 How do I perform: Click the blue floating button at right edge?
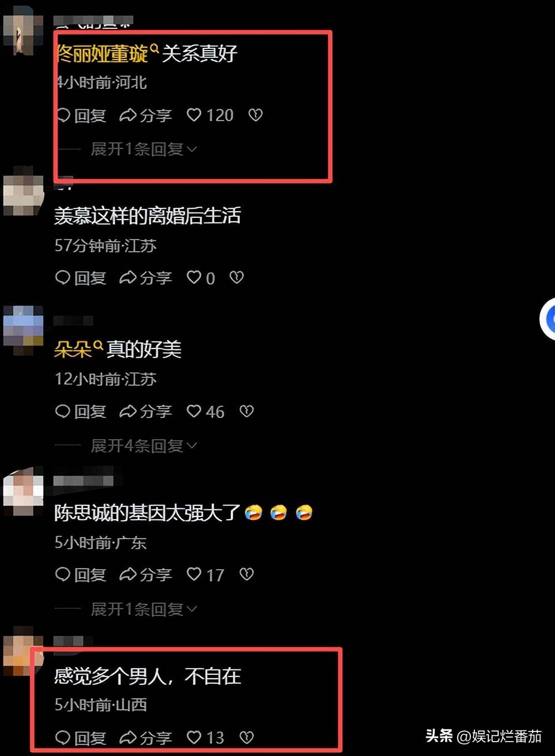(548, 319)
